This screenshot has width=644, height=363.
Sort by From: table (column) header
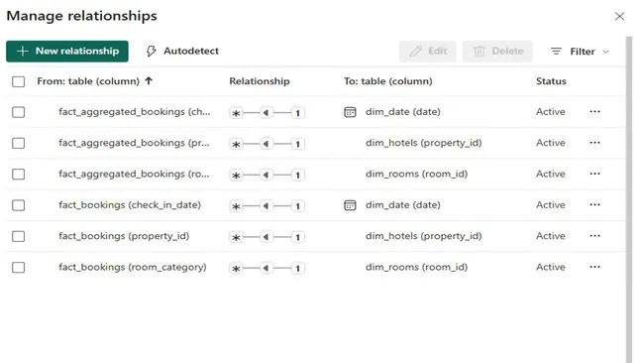tap(88, 81)
